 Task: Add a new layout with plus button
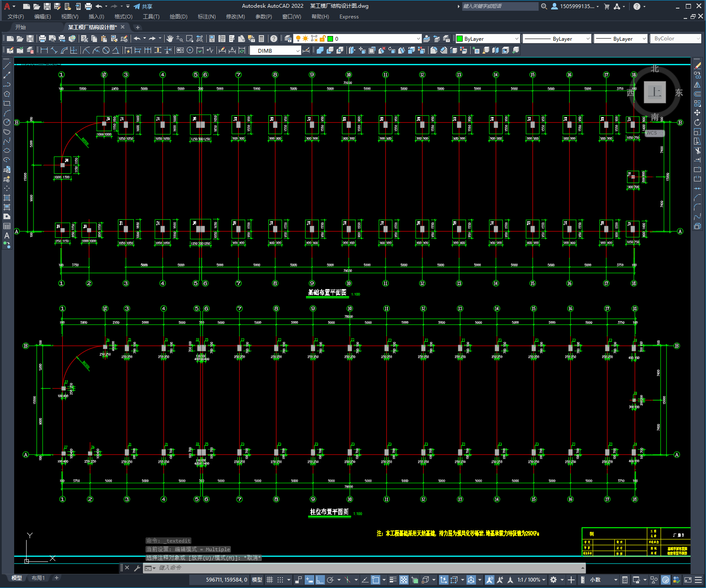pyautogui.click(x=56, y=578)
